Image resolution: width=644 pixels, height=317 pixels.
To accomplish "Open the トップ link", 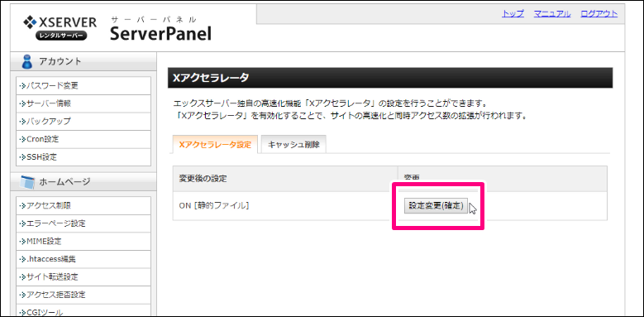I will pos(513,13).
